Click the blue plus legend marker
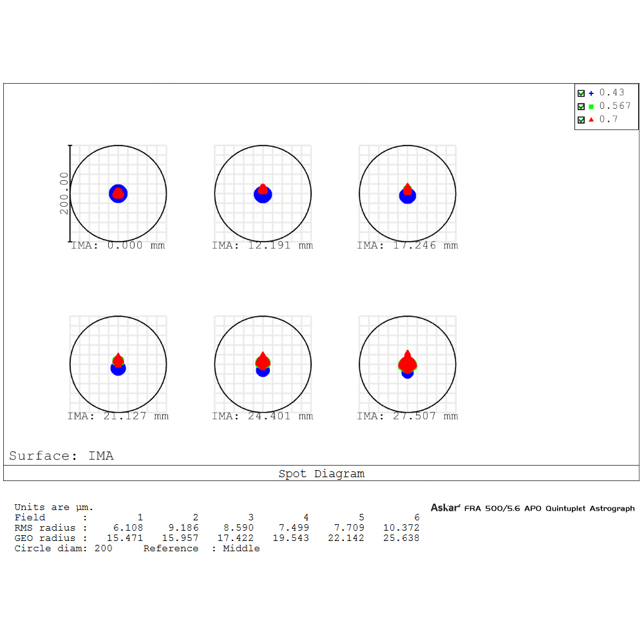This screenshot has width=644, height=644. coord(591,93)
